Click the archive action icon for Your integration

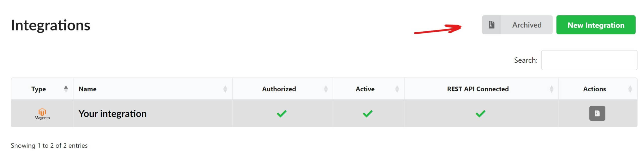[x=597, y=114]
